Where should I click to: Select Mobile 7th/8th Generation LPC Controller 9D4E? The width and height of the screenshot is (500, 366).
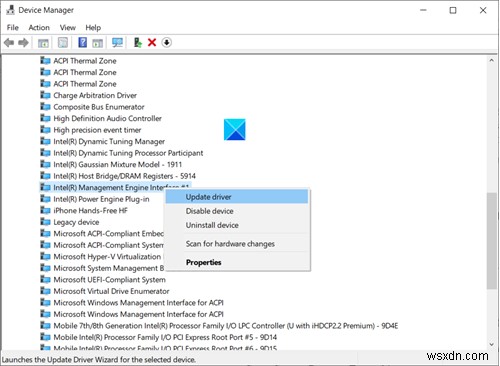tap(226, 326)
